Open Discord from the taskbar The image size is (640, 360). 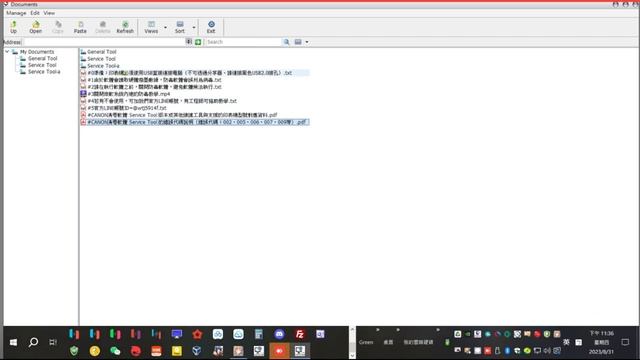[279, 334]
